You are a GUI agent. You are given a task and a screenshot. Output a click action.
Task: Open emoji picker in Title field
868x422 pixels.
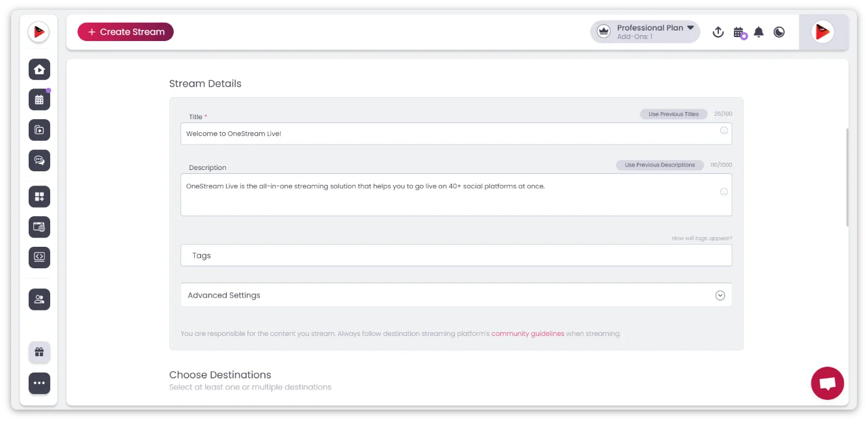tap(723, 131)
